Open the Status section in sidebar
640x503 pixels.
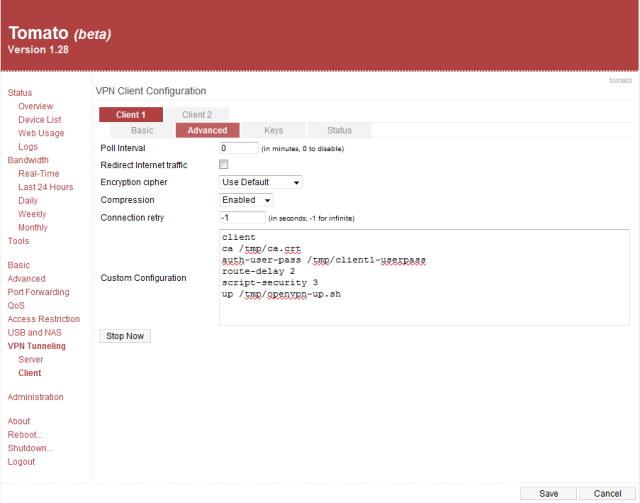(x=20, y=93)
